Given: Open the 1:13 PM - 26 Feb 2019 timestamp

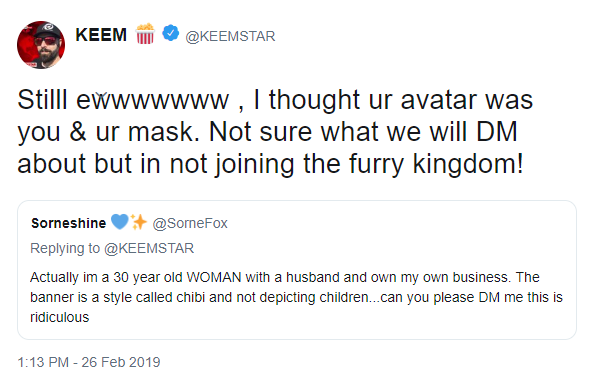Looking at the screenshot, I should click(x=89, y=362).
